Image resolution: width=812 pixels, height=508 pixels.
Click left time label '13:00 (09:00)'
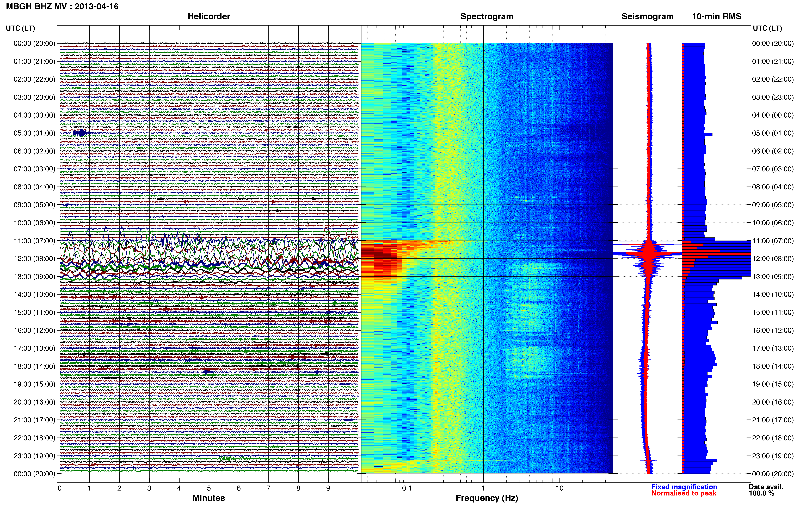click(34, 277)
